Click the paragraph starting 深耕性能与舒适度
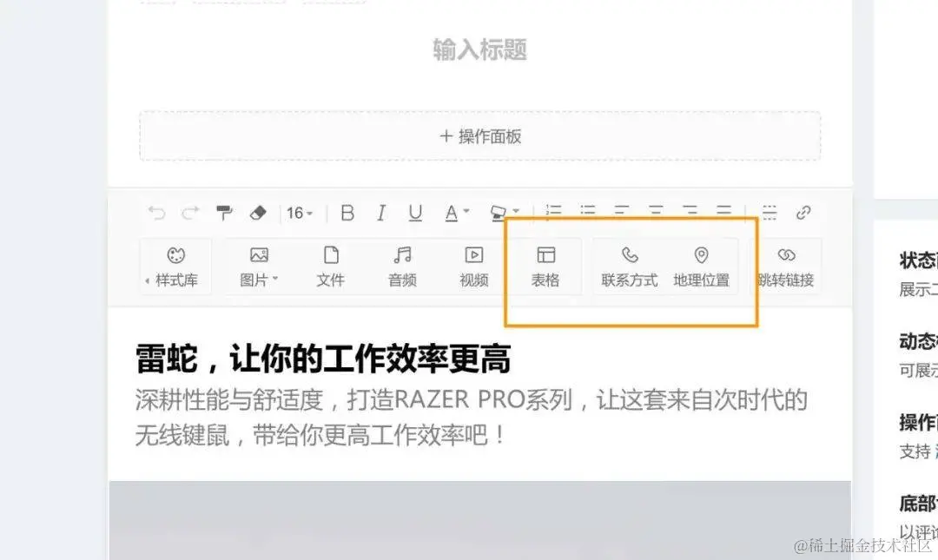Screen dimensions: 938x560 pyautogui.click(x=471, y=417)
